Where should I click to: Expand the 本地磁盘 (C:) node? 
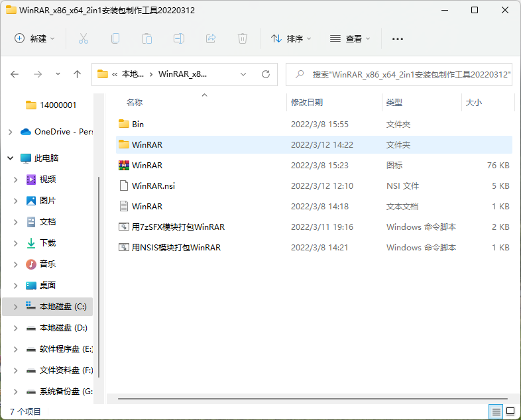point(15,307)
